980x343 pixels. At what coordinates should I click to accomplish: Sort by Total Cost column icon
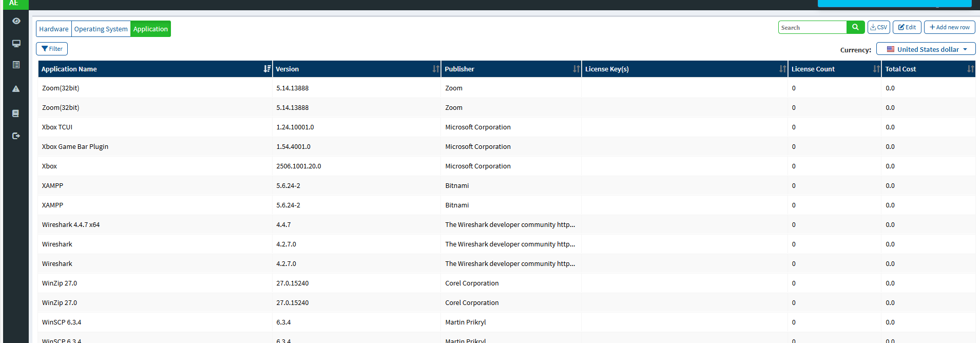point(970,69)
